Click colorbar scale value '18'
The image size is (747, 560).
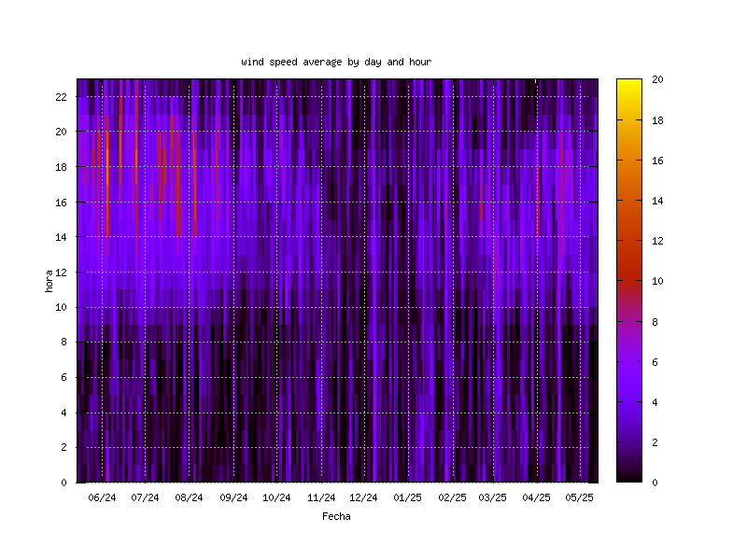pos(657,120)
